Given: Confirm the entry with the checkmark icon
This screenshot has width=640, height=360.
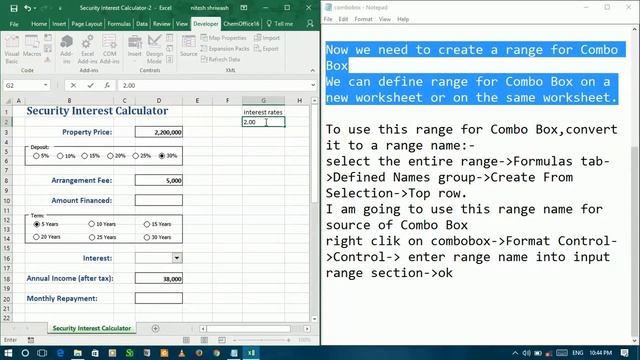Looking at the screenshot, I should [x=90, y=85].
